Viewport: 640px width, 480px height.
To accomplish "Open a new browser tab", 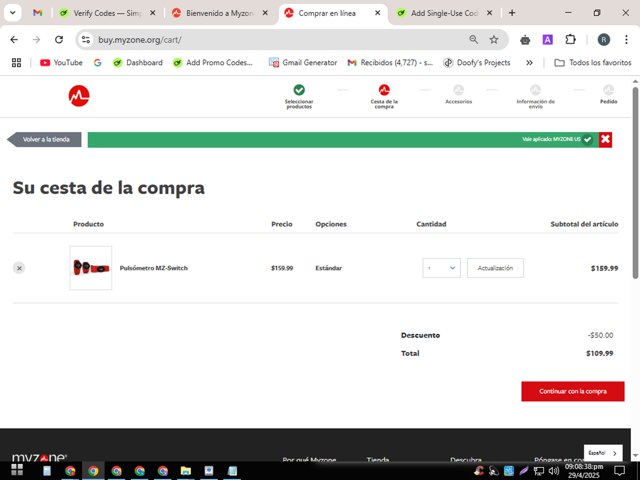I will [x=512, y=13].
